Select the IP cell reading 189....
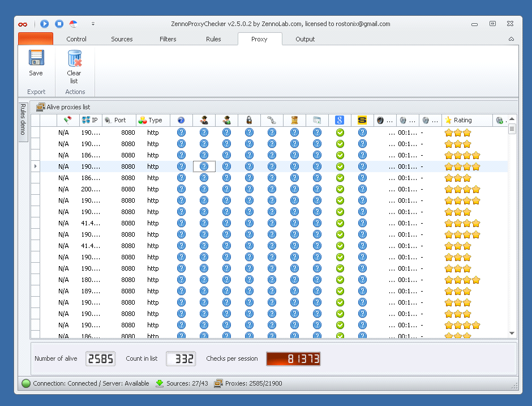Viewport: 532px width, 406px height. click(91, 291)
